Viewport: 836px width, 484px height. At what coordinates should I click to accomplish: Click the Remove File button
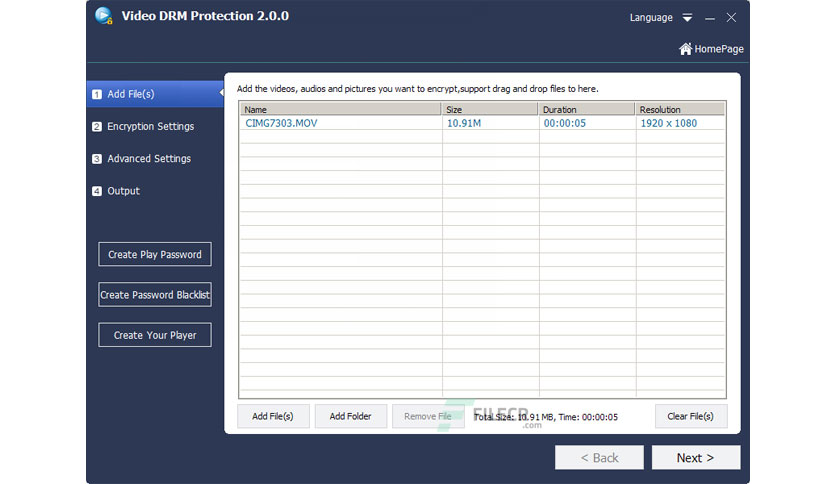(428, 416)
